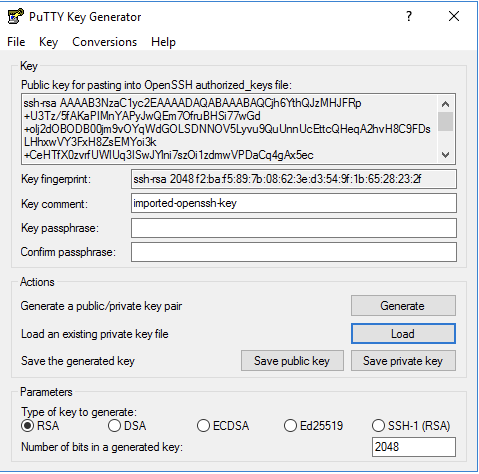Click the Generate button
Image resolution: width=479 pixels, height=474 pixels.
(403, 306)
